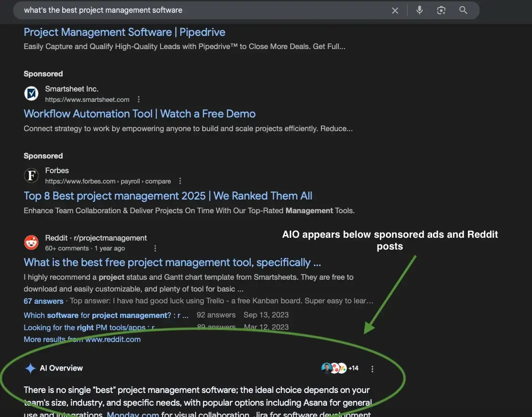
Task: Open the AI Overview source avatars +14
Action: [340, 368]
